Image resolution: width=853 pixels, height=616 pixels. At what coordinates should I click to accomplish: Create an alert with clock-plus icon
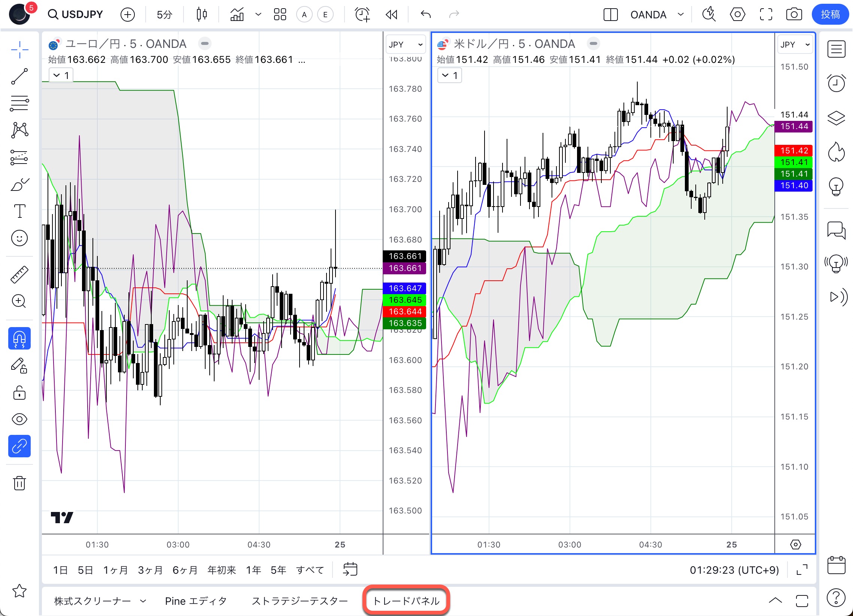point(362,15)
